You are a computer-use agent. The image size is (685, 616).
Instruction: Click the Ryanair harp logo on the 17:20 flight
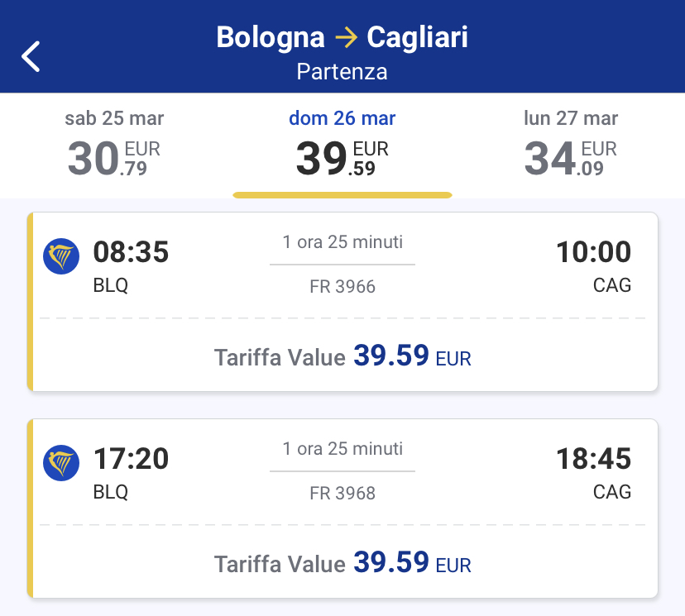click(61, 463)
